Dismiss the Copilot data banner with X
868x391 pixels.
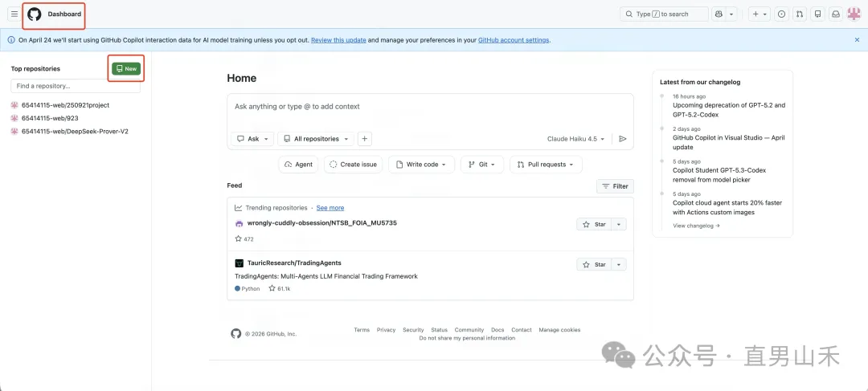(858, 40)
